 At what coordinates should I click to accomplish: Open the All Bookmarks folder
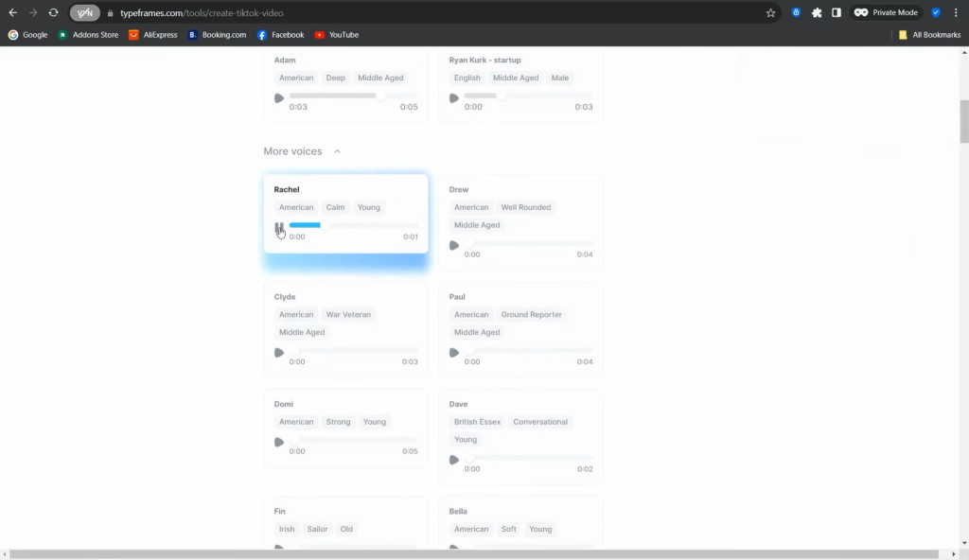929,35
